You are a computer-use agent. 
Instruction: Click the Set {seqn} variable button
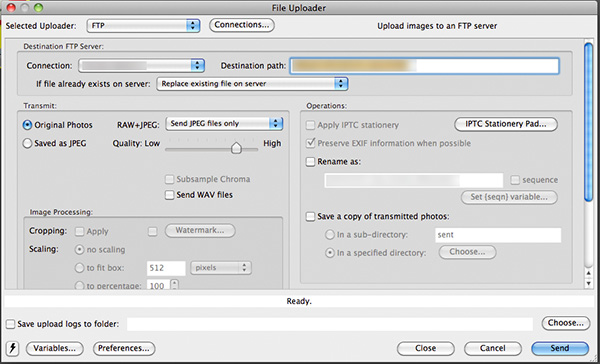(509, 197)
